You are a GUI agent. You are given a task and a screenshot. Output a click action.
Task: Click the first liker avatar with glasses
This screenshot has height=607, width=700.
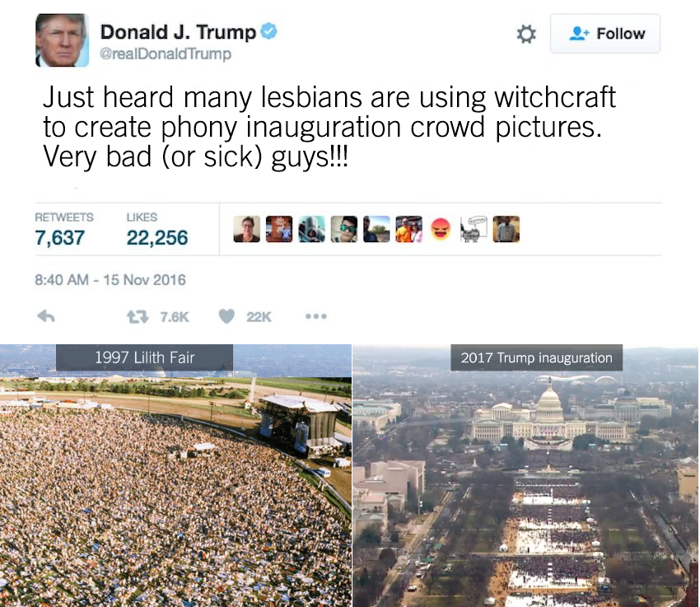246,229
